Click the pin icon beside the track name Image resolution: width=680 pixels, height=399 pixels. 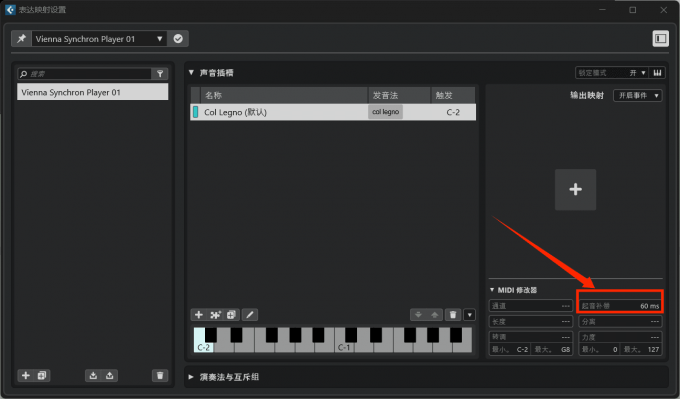coord(21,39)
